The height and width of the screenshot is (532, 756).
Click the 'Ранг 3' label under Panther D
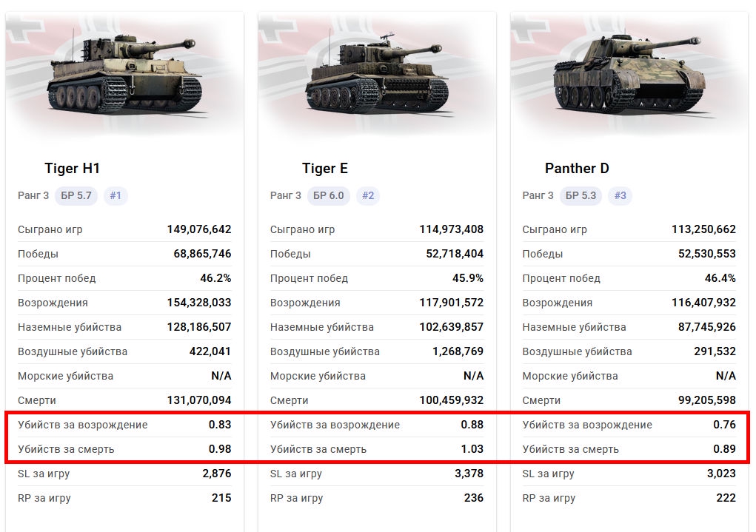point(538,196)
